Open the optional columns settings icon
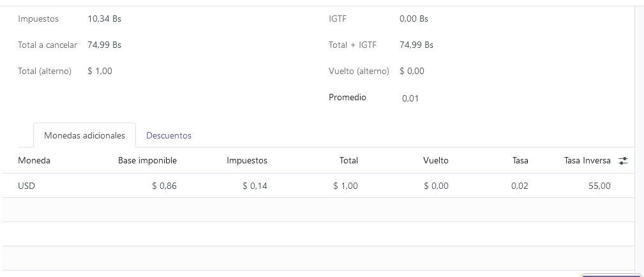 pyautogui.click(x=624, y=161)
